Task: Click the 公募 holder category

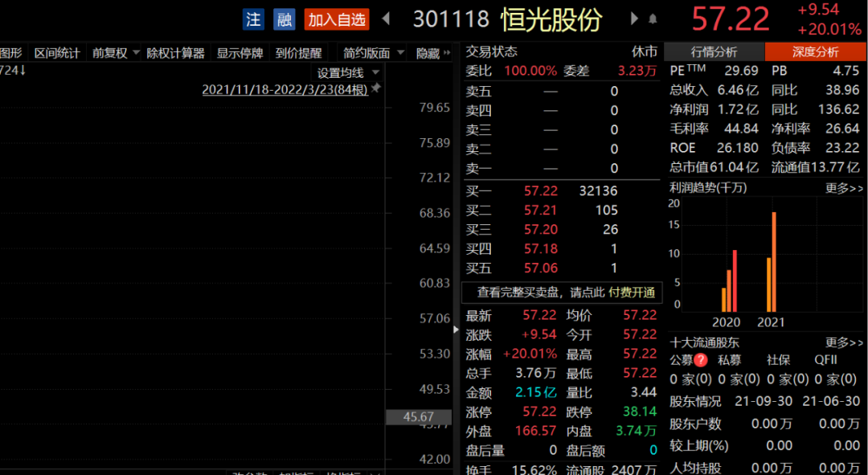Action: click(681, 360)
